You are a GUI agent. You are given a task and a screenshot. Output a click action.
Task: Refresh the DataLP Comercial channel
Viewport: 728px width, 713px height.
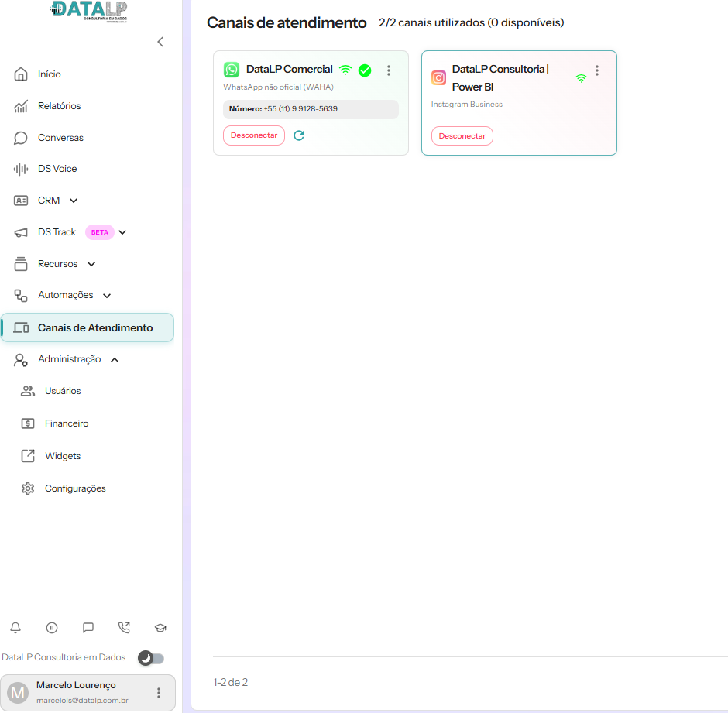pos(299,135)
